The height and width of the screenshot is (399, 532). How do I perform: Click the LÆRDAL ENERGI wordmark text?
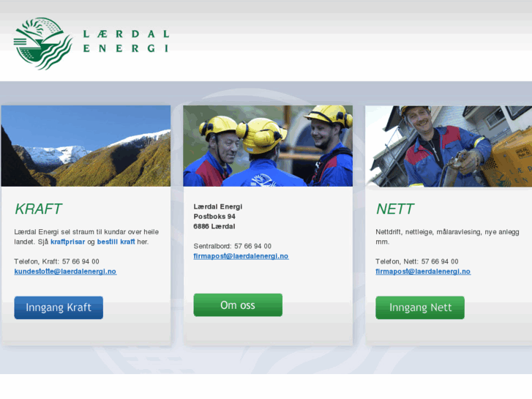pos(126,41)
